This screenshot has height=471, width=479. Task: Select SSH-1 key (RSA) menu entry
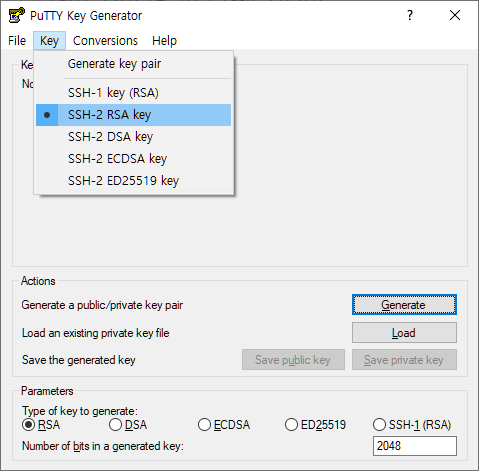(x=133, y=93)
